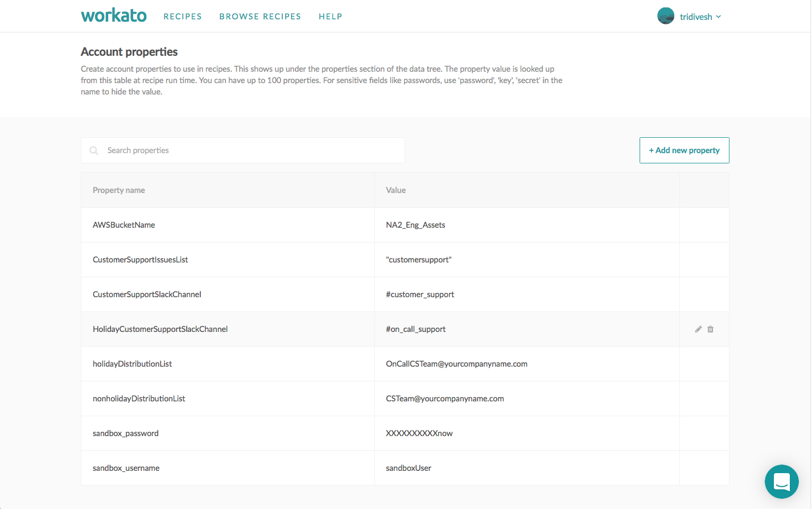Click the holidayDistributionList property row
Viewport: 812px width, 509px height.
[132, 364]
